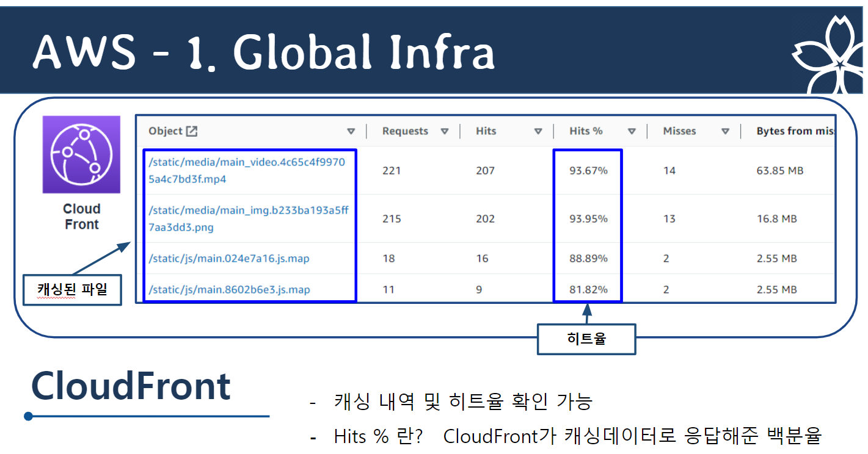Open the main_video mp4 object link
The image size is (868, 454).
247,171
